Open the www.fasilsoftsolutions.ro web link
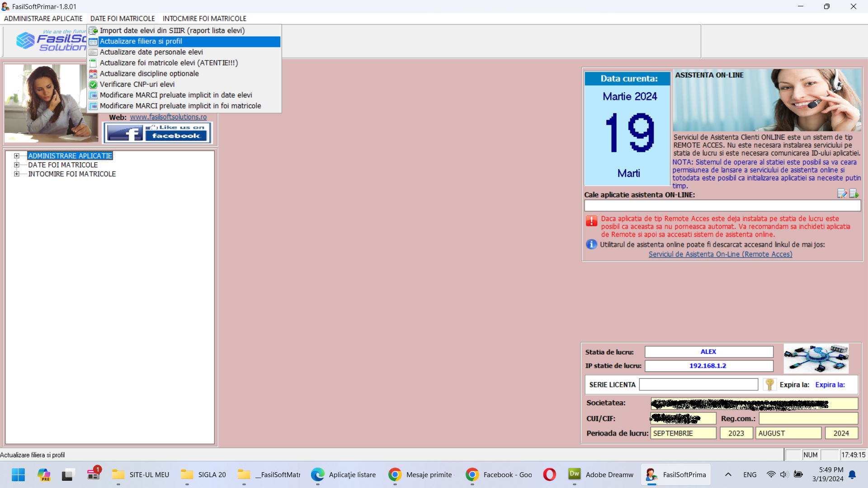 (168, 117)
